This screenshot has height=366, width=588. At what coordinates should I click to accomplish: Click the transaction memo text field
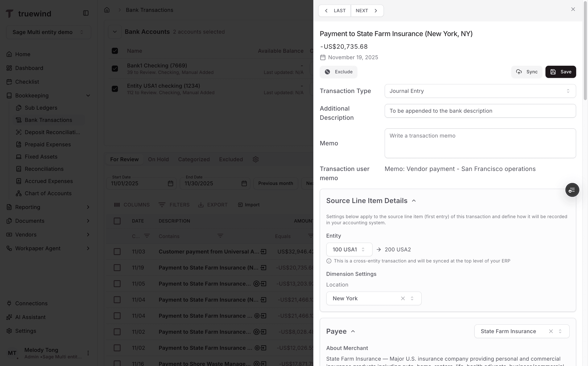click(480, 143)
